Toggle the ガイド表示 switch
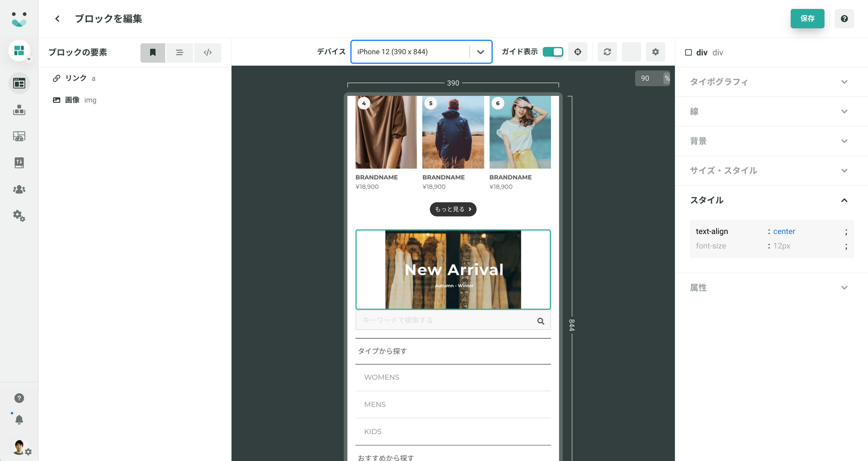This screenshot has height=461, width=868. click(553, 52)
